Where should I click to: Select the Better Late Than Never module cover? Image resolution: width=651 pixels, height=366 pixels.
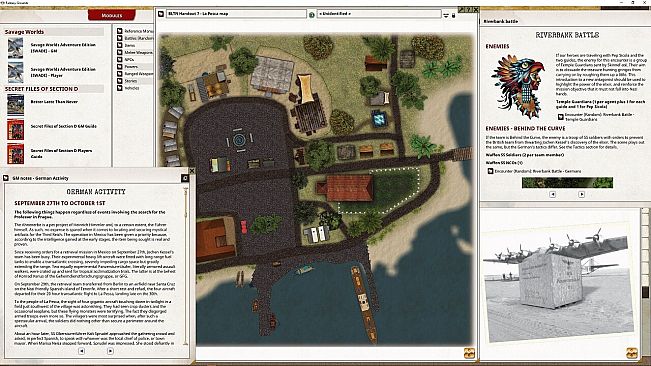pos(15,105)
